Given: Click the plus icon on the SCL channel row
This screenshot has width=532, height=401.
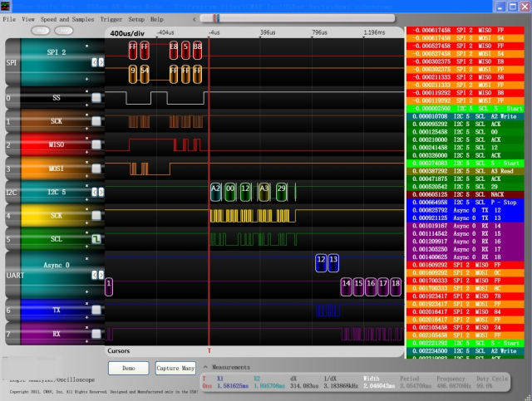Looking at the screenshot, I should 86,247.
